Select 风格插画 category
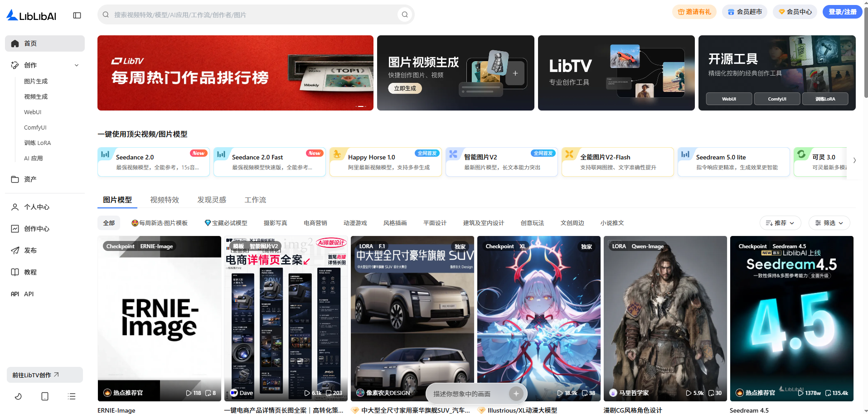The width and height of the screenshot is (868, 414). tap(395, 223)
